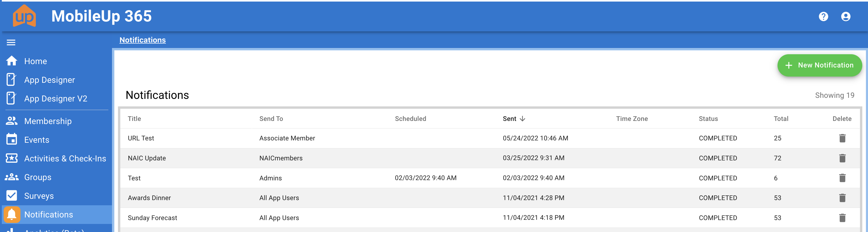Select Notifications in the sidebar
The image size is (868, 232).
[48, 214]
